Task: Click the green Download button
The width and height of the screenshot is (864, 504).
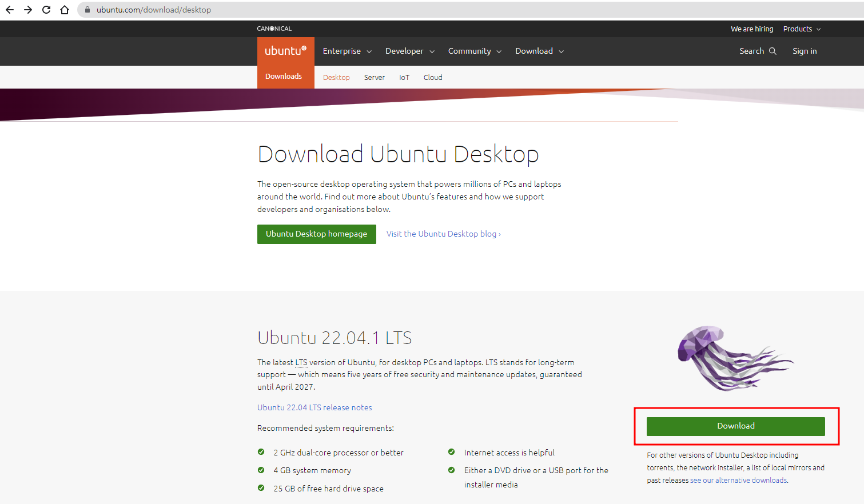Action: 736,426
